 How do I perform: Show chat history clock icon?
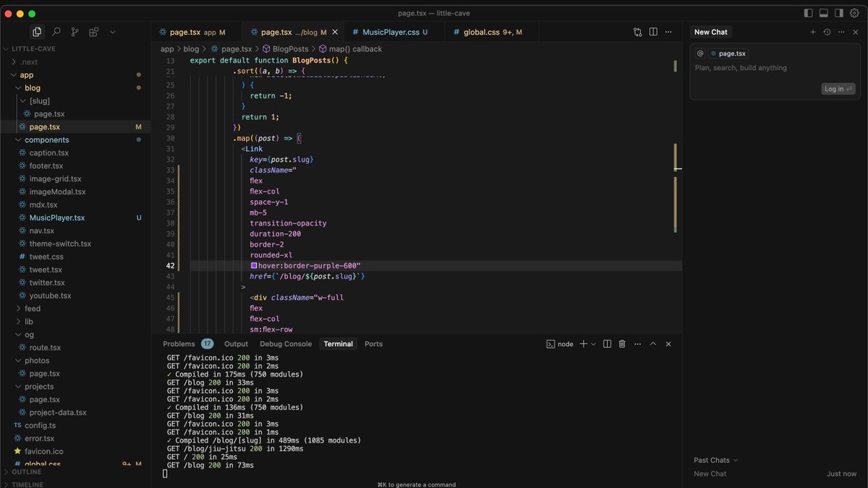point(827,32)
